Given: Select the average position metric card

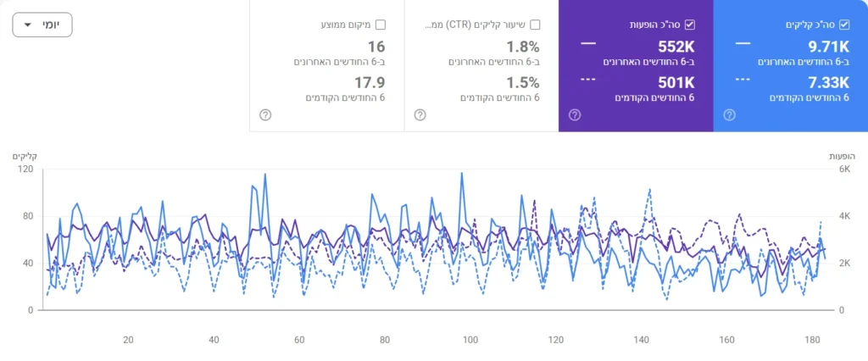Looking at the screenshot, I should (x=326, y=66).
